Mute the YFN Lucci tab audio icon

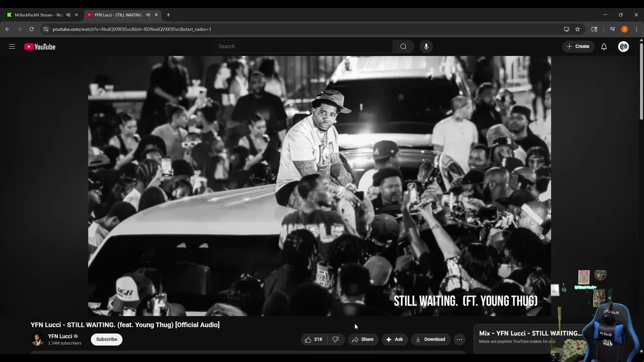pos(148,15)
